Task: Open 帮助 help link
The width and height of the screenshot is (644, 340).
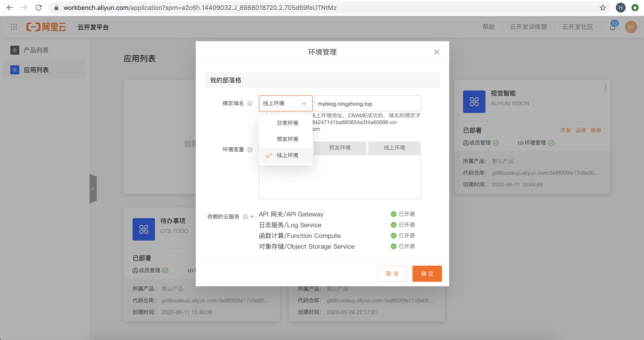Action: 489,27
